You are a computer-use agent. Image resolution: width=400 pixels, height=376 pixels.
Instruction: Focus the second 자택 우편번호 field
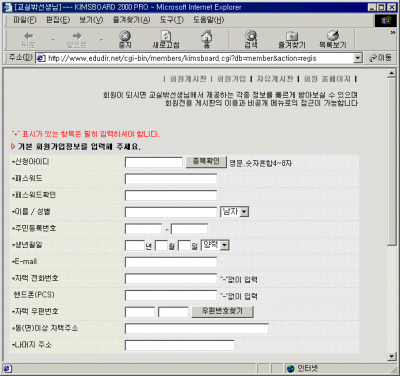[x=173, y=312]
